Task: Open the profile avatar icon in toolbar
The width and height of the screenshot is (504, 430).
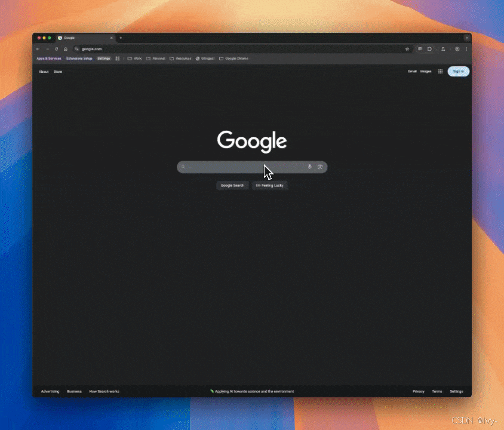Action: click(457, 49)
